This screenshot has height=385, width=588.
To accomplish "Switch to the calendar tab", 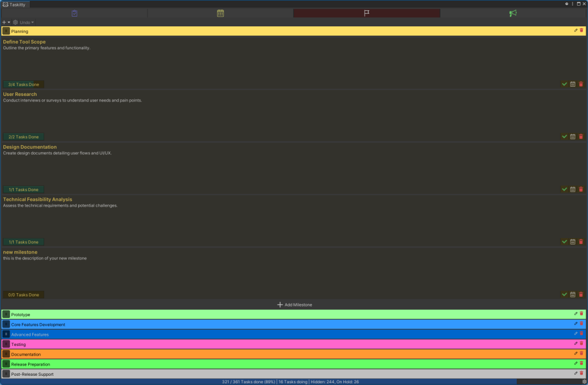I will coord(220,13).
